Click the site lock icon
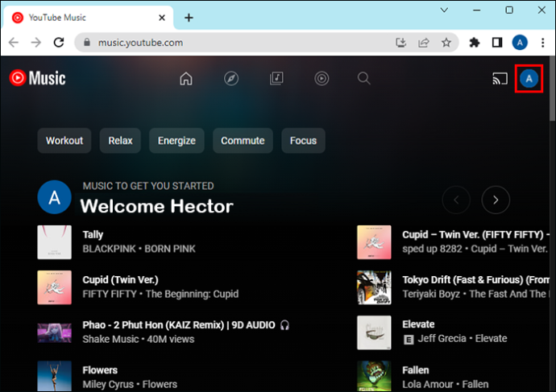556x392 pixels. (x=87, y=43)
